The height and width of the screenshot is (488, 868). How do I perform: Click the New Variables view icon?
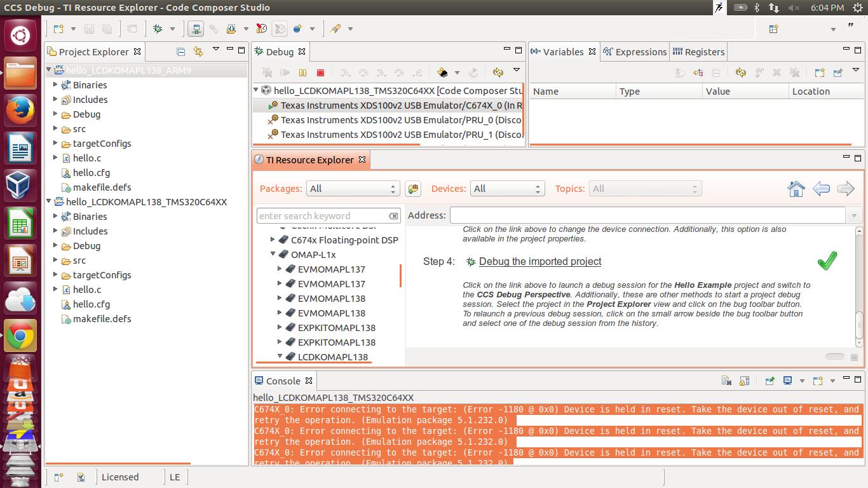[x=820, y=72]
